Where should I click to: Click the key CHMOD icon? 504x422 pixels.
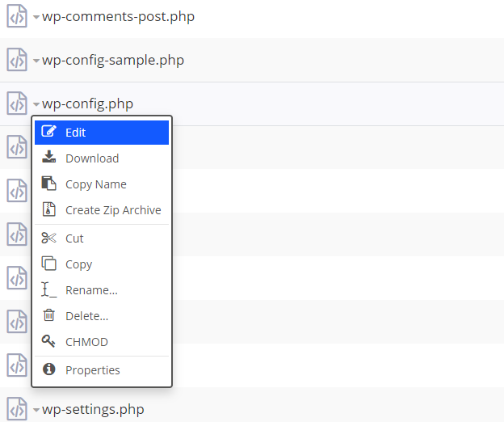[49, 342]
